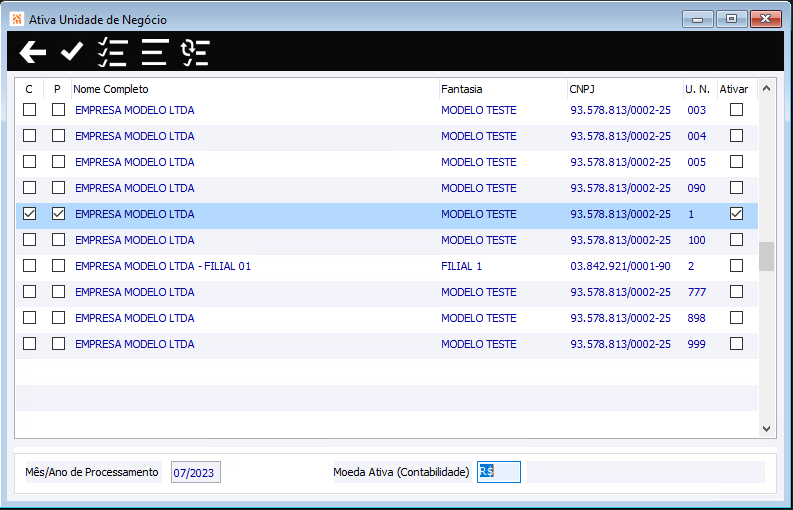The height and width of the screenshot is (510, 793).
Task: Click scrollbar down arrow
Action: click(x=766, y=429)
